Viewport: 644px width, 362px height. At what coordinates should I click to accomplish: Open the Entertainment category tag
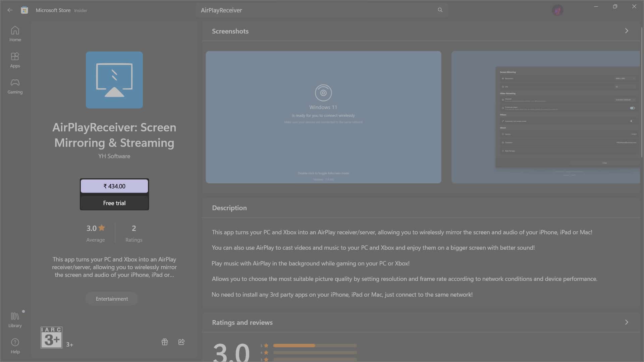[112, 299]
